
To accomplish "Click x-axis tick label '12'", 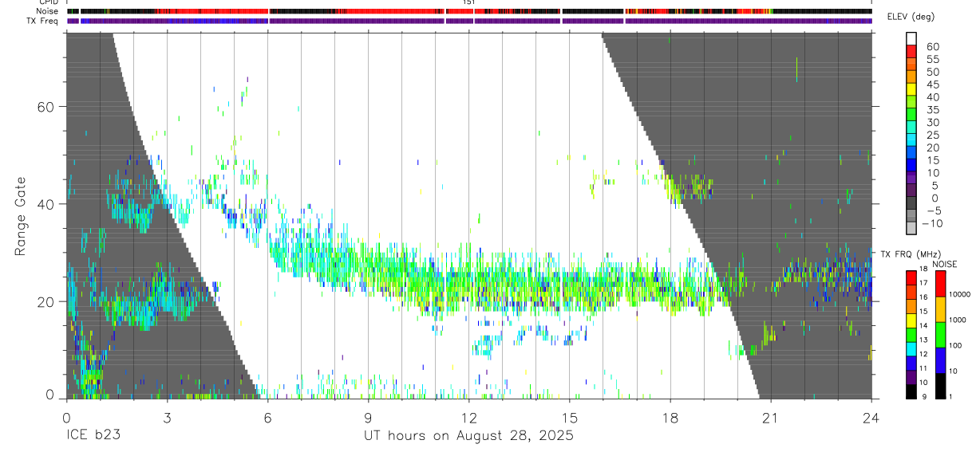I will [469, 416].
